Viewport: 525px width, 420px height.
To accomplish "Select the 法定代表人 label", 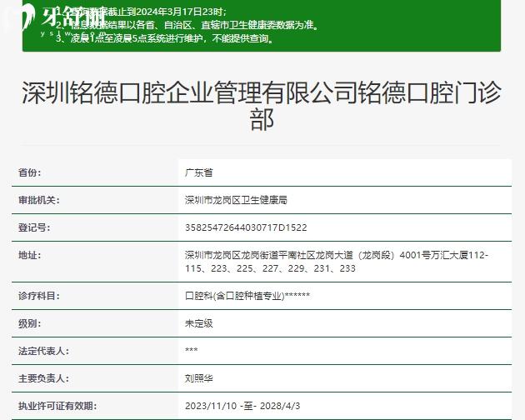I will coord(43,351).
